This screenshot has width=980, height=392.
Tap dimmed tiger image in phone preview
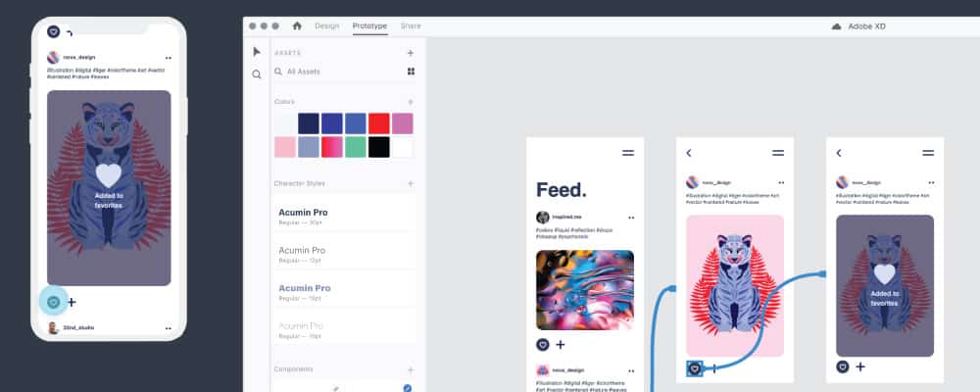[x=109, y=187]
